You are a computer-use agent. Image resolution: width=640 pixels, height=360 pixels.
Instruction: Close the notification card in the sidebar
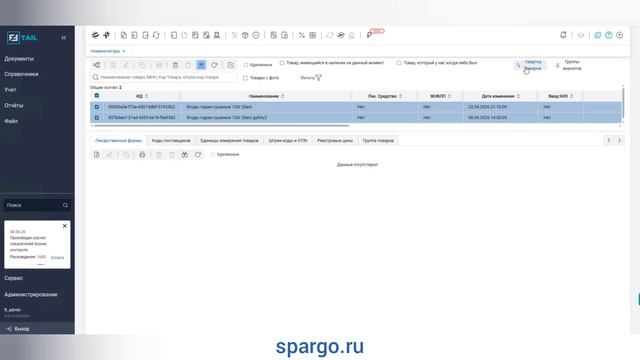tap(64, 226)
